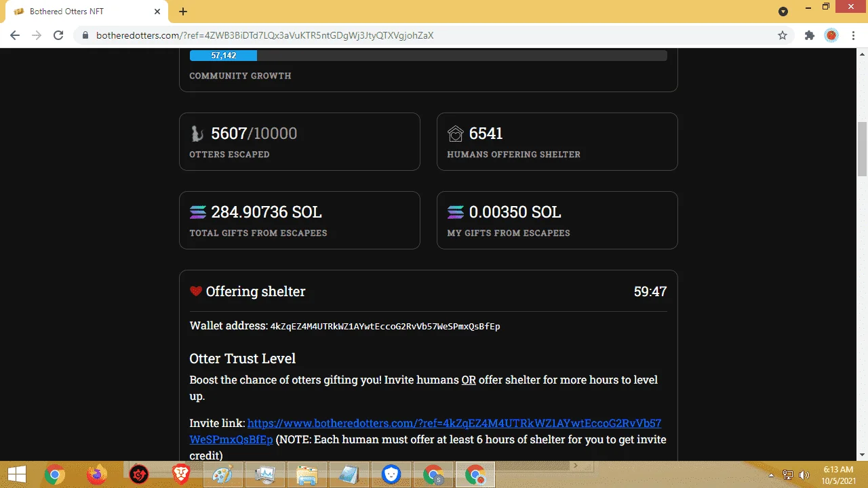Focus the address bar URL
The width and height of the screenshot is (868, 488).
pyautogui.click(x=264, y=35)
